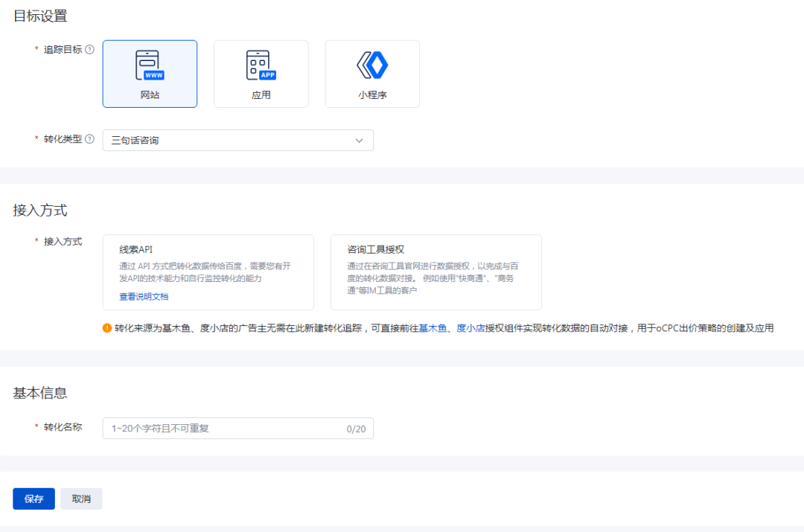This screenshot has height=532, width=804.
Task: Follow the 基木鱼 link in notice
Action: (x=433, y=328)
